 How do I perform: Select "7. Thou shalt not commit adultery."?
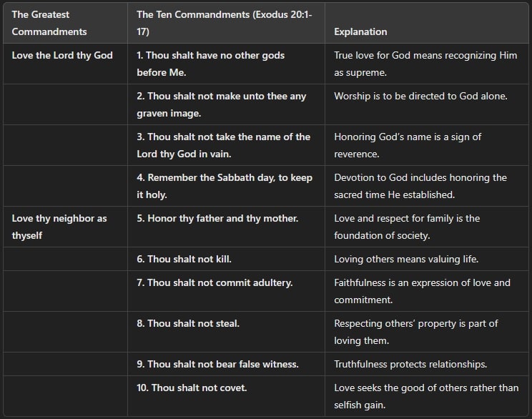pos(215,282)
